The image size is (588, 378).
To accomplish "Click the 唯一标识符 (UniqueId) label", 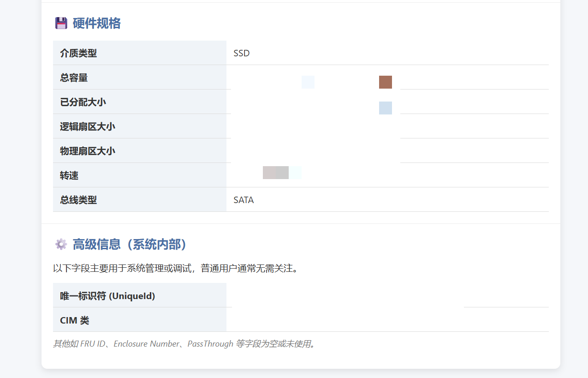I will point(140,295).
